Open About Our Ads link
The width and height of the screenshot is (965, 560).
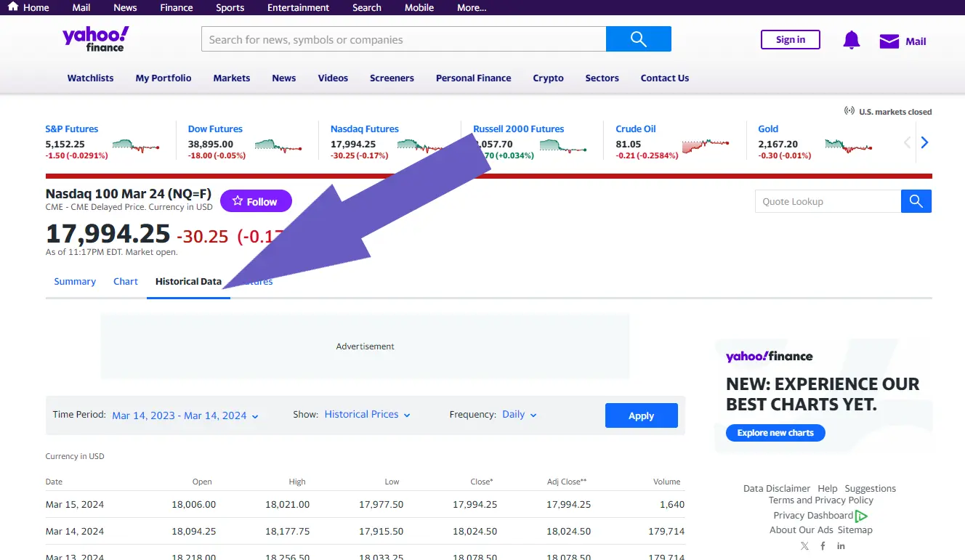coord(802,529)
